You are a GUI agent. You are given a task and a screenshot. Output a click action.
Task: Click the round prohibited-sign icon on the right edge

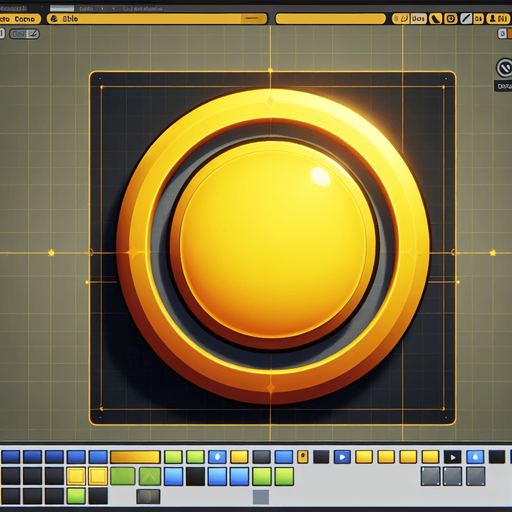(505, 68)
